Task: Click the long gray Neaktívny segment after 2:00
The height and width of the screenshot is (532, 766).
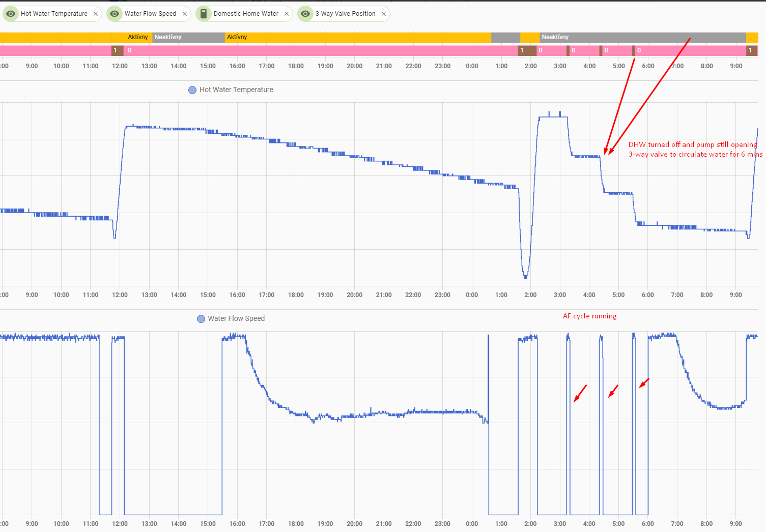Action: pyautogui.click(x=641, y=37)
